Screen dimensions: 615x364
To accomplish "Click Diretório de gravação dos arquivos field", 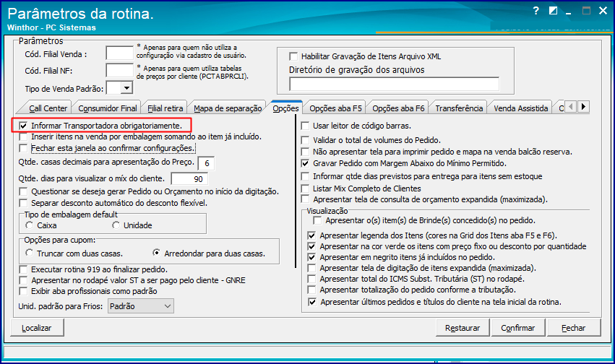I will (394, 84).
